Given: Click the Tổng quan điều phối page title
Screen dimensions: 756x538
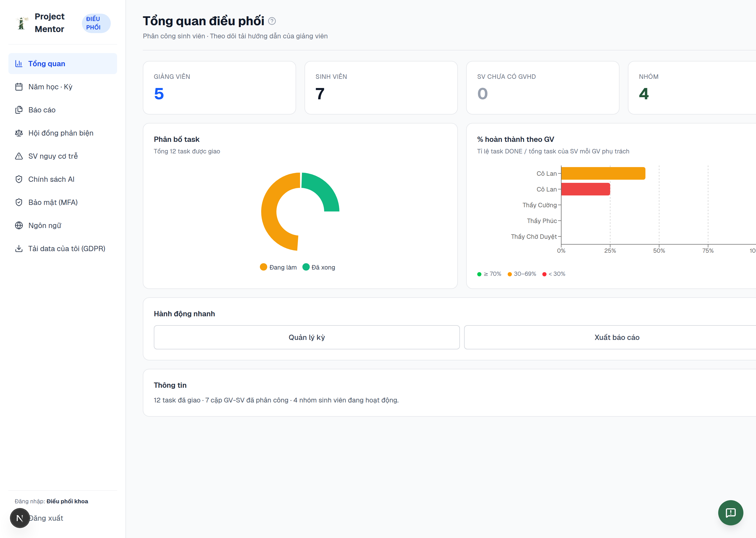Looking at the screenshot, I should [x=203, y=21].
